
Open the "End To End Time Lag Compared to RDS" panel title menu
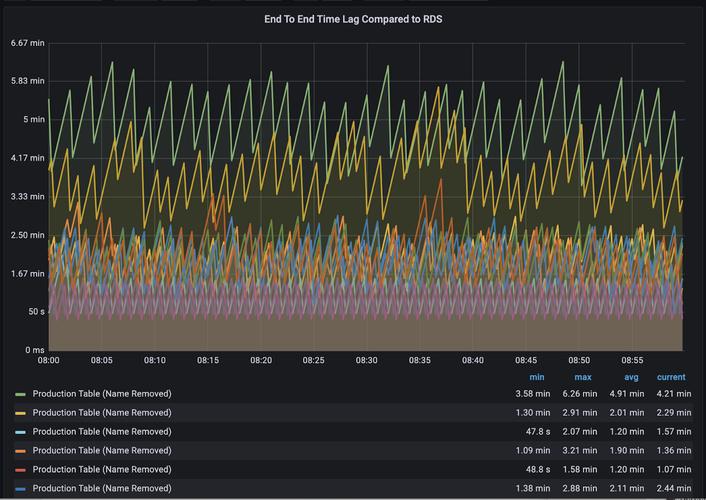tap(353, 19)
